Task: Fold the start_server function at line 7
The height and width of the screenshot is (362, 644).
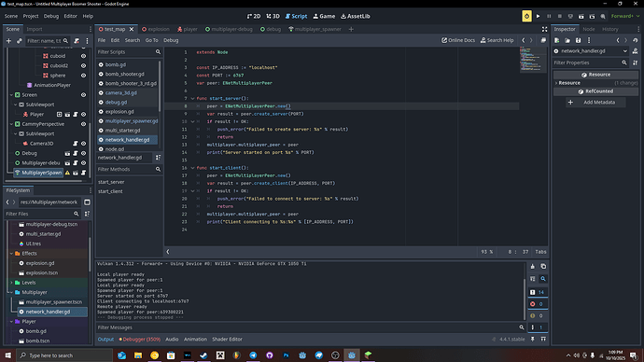Action: click(x=192, y=99)
